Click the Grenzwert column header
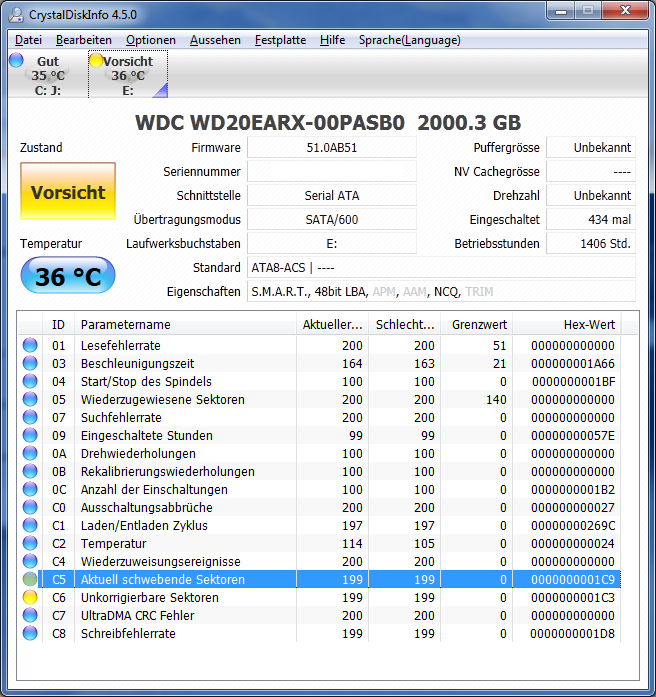Screen dimensions: 656x697 [x=477, y=324]
